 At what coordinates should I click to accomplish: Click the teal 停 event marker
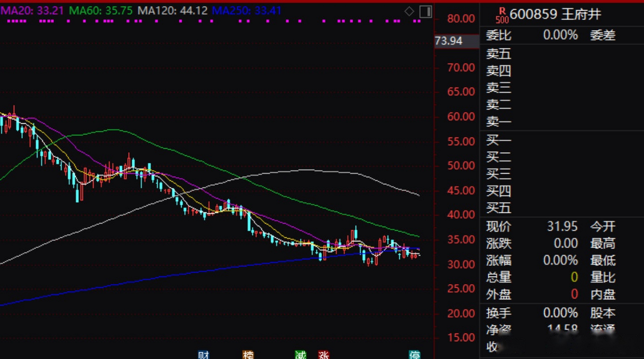click(414, 355)
